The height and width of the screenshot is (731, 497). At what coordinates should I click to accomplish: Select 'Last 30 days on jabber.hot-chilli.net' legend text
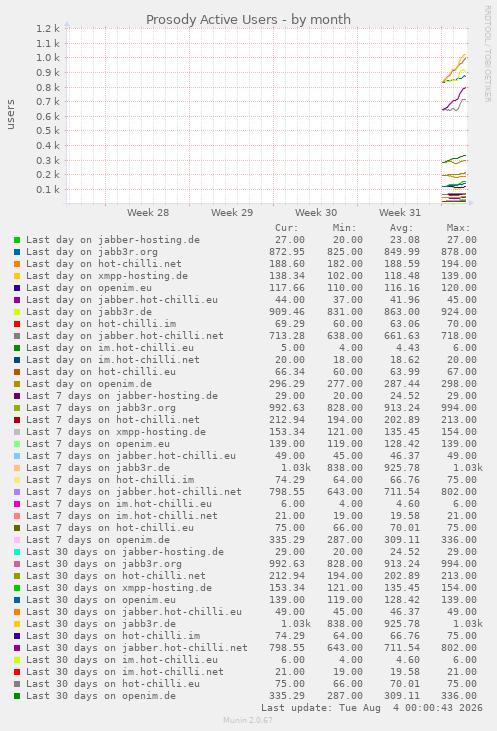[x=137, y=648]
